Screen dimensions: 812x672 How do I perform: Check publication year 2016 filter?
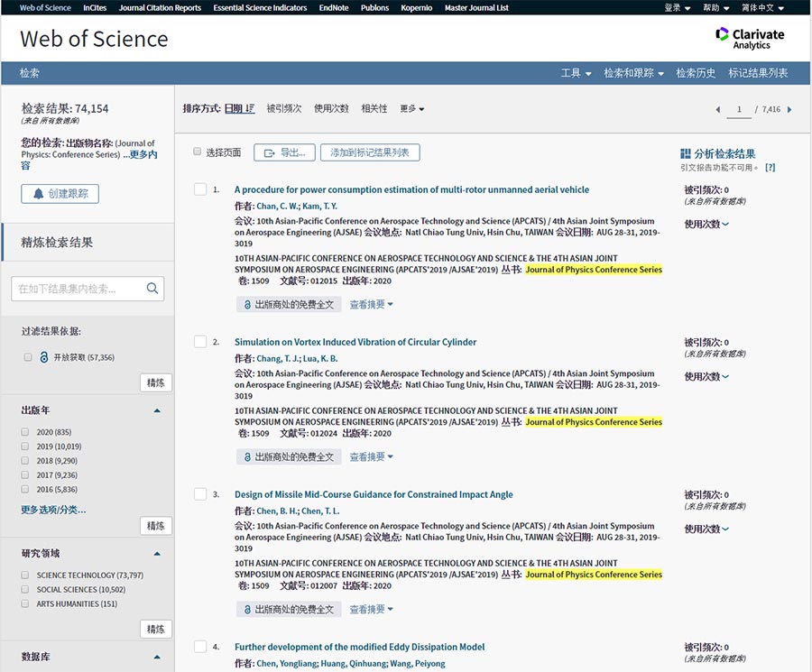(x=25, y=489)
